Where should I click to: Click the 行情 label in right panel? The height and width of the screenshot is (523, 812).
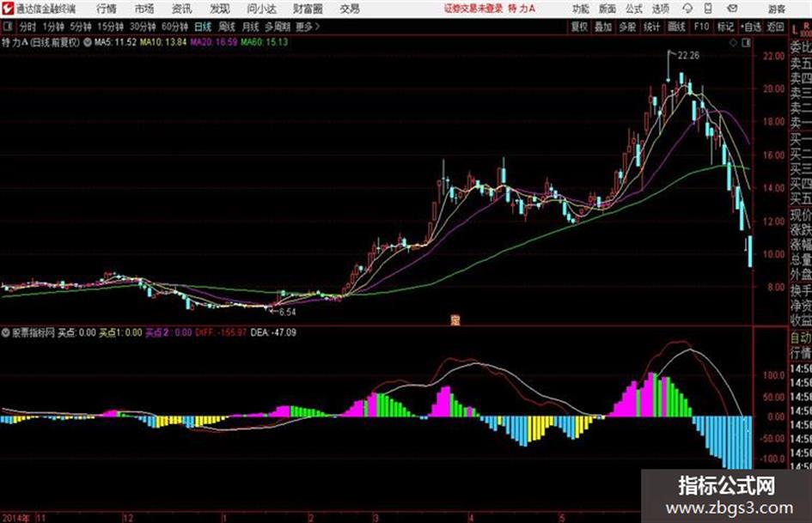click(801, 353)
